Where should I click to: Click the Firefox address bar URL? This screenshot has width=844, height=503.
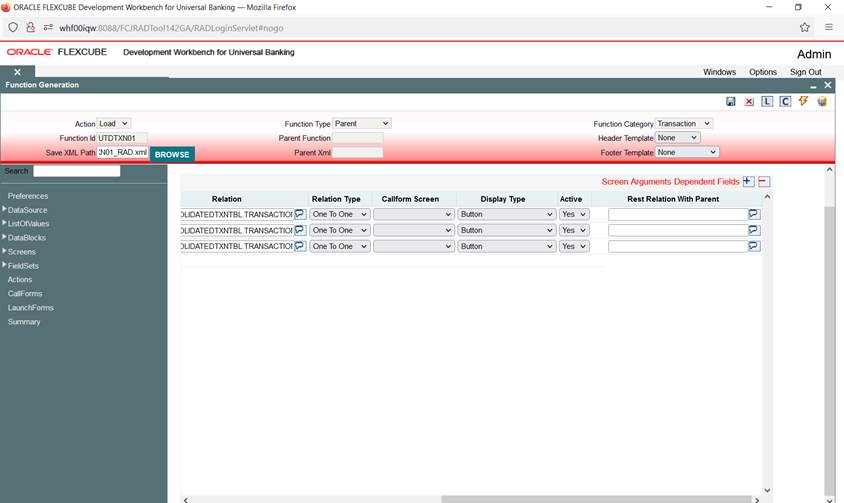pyautogui.click(x=171, y=28)
